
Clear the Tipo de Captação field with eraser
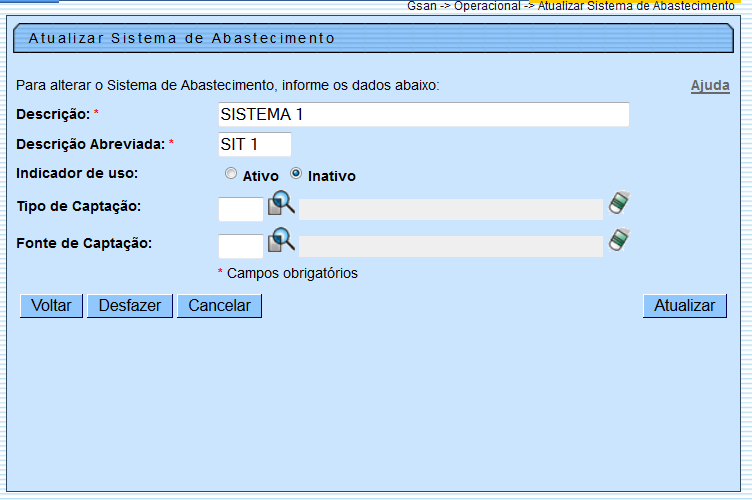click(x=619, y=204)
